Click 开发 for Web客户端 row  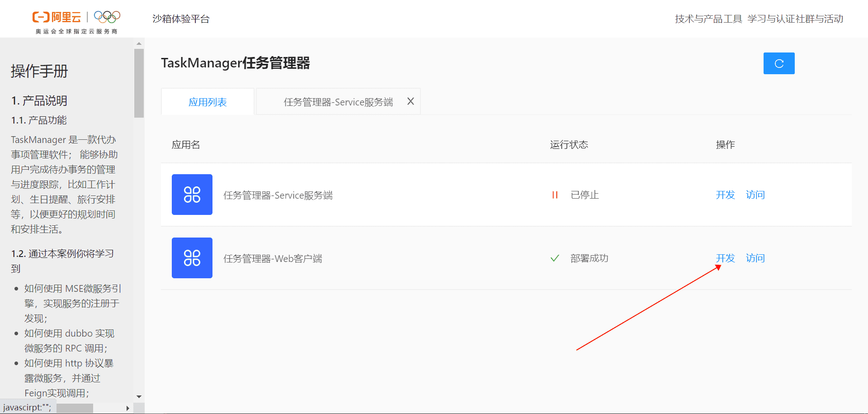click(x=725, y=258)
